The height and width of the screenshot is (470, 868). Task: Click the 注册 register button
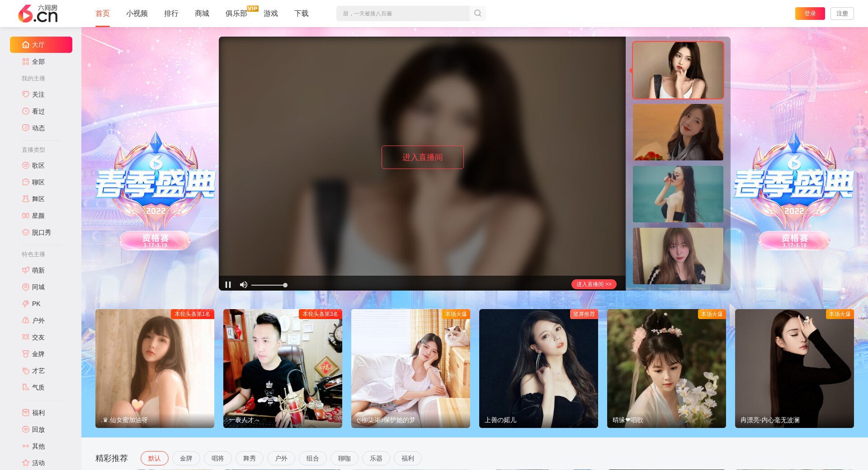click(842, 14)
